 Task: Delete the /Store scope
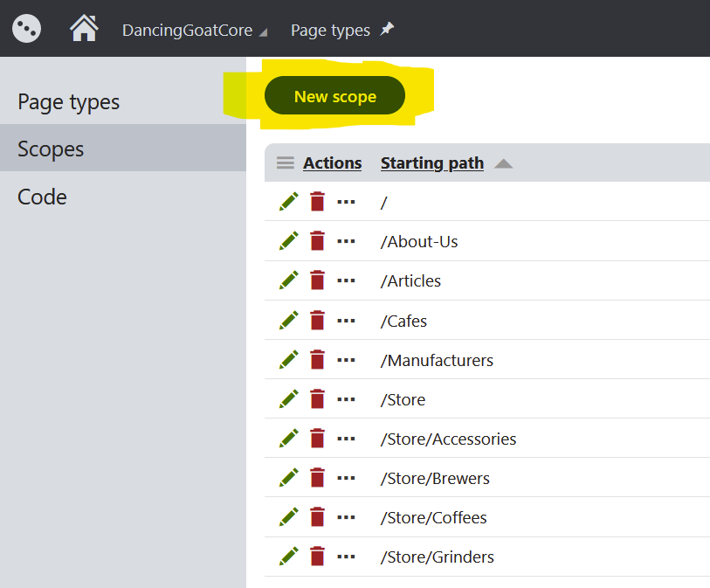pyautogui.click(x=317, y=399)
